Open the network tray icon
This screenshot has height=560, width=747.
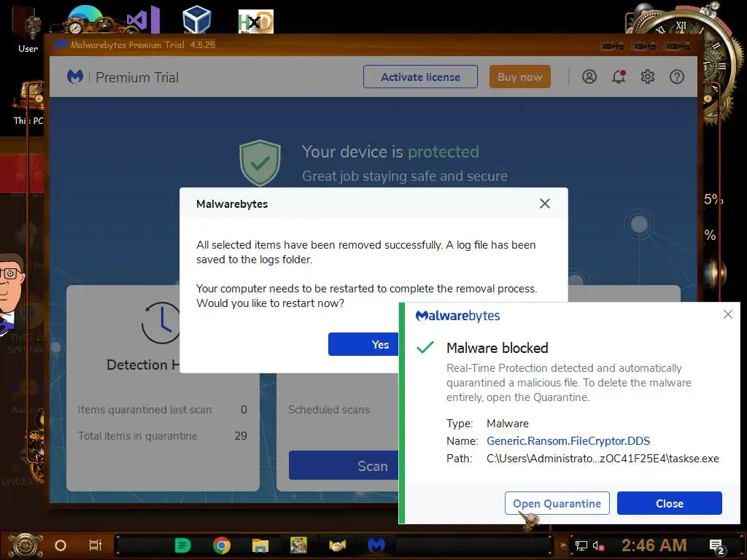click(581, 545)
